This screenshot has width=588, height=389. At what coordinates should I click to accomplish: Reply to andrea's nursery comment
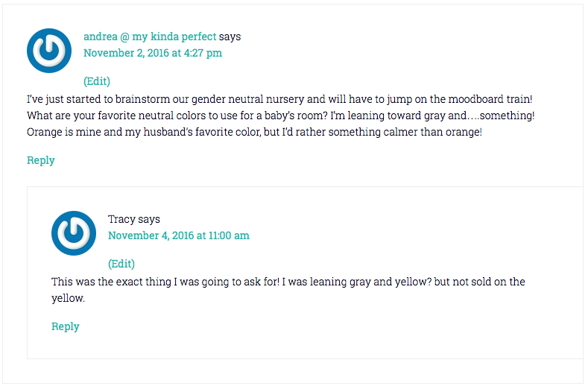(41, 160)
